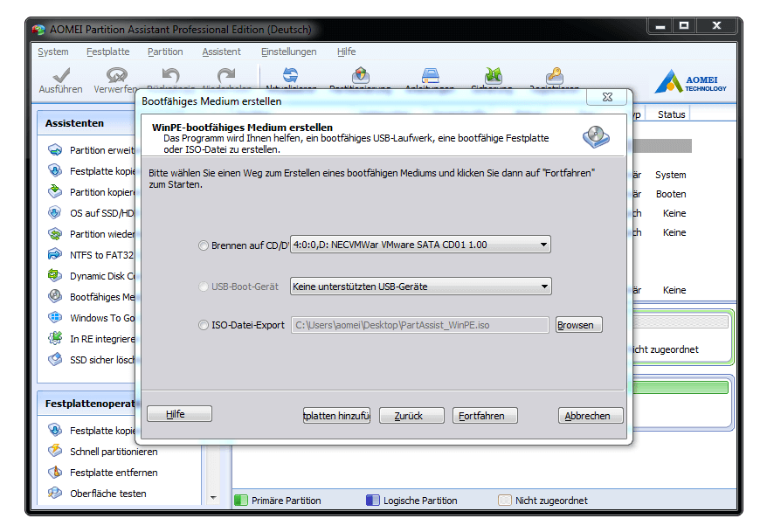The height and width of the screenshot is (532, 767).
Task: Open the Partition menu
Action: click(165, 52)
